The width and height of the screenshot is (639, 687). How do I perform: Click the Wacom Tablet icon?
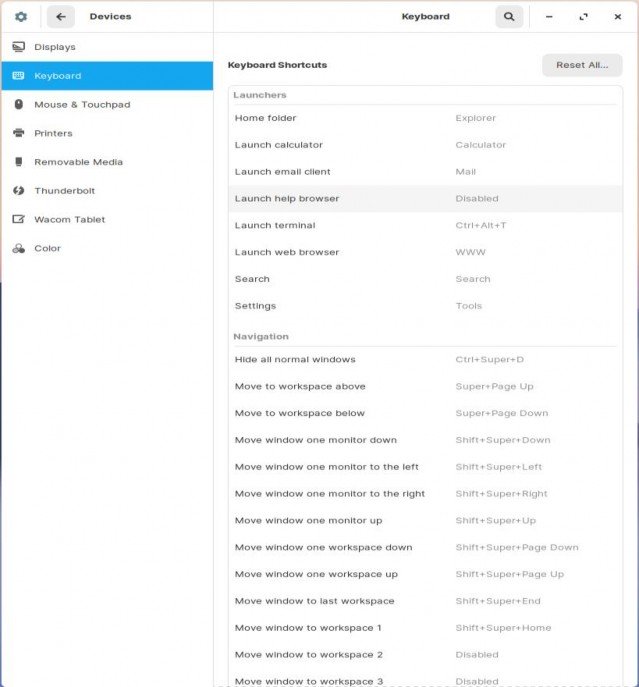point(19,219)
